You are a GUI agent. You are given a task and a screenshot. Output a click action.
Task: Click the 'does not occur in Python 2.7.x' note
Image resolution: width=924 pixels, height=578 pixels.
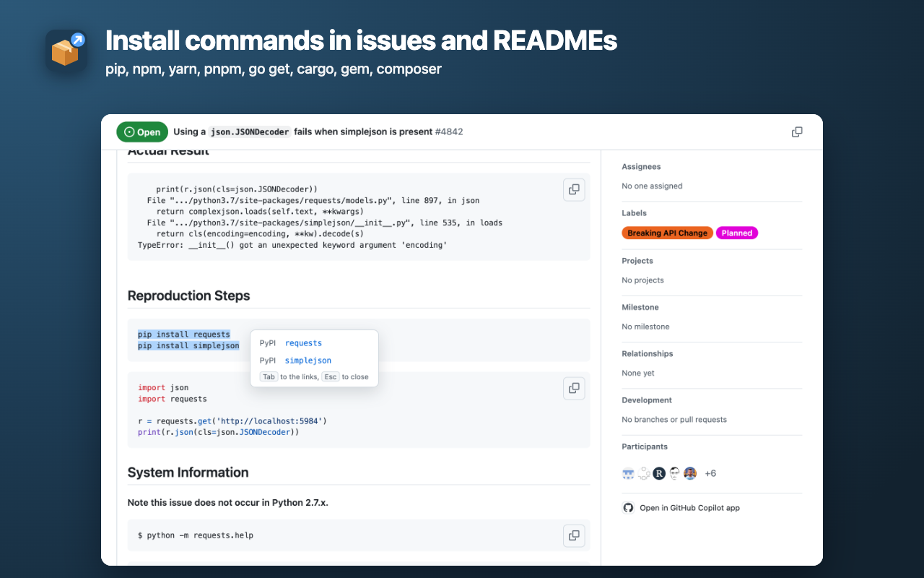pyautogui.click(x=228, y=502)
